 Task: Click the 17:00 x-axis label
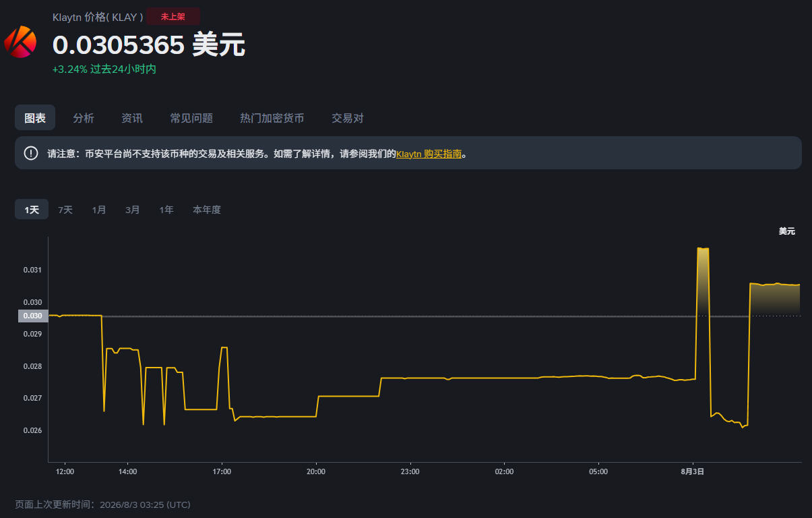pos(222,471)
